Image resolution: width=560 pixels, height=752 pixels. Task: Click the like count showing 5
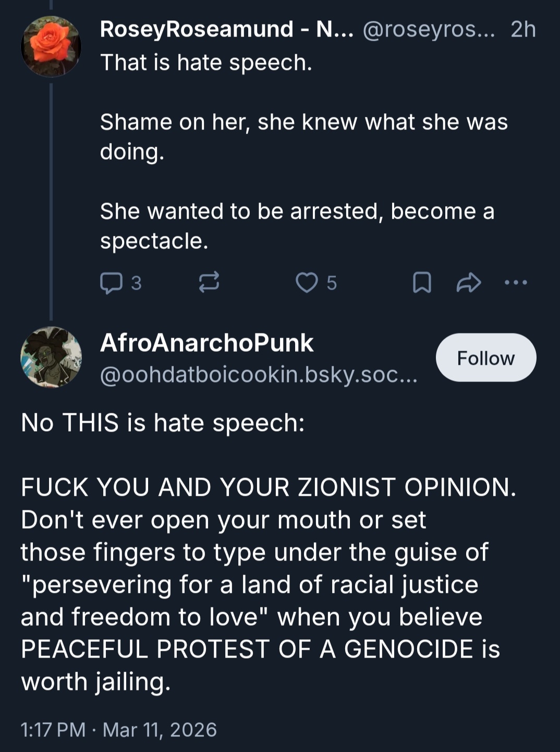tap(332, 283)
